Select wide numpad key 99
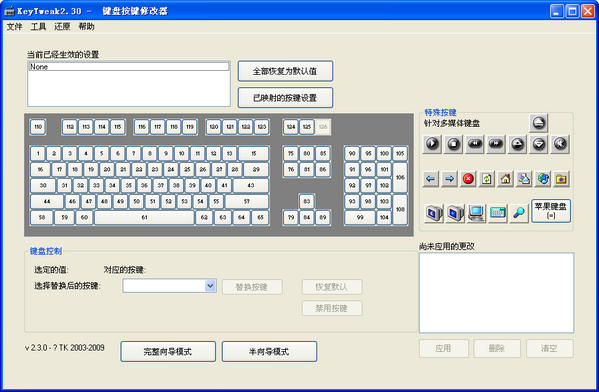This screenshot has width=599, height=392. (x=360, y=217)
